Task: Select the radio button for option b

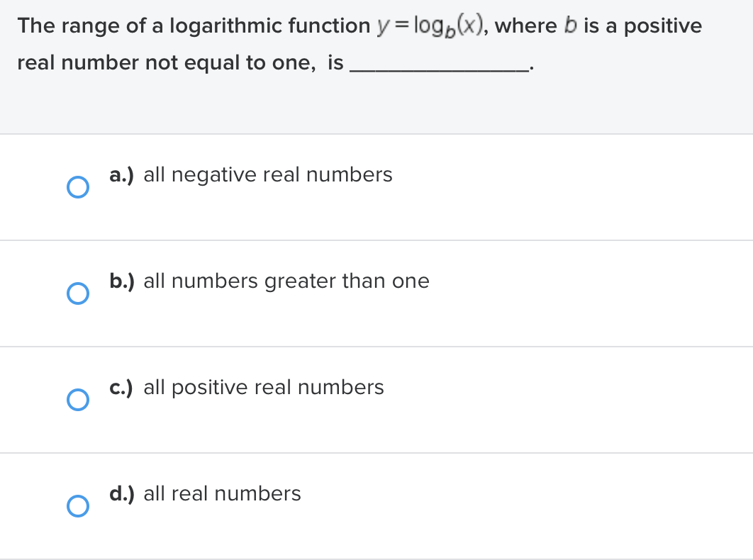Action: point(78,293)
